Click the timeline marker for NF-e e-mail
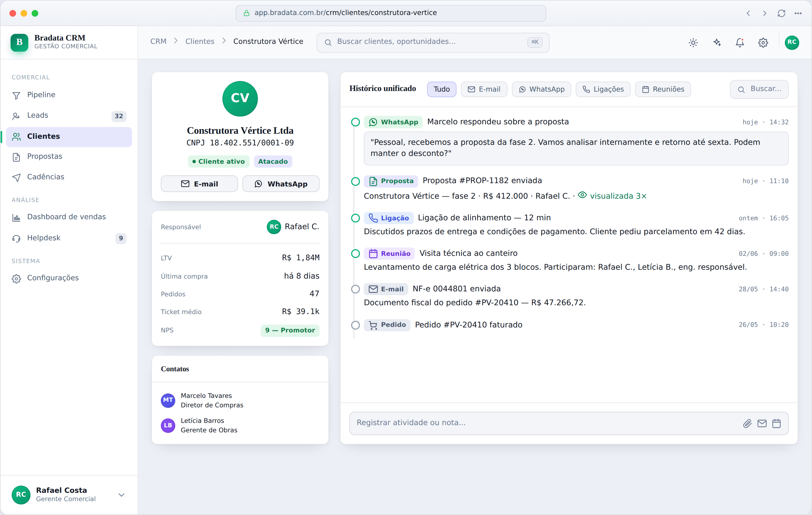 coord(355,289)
